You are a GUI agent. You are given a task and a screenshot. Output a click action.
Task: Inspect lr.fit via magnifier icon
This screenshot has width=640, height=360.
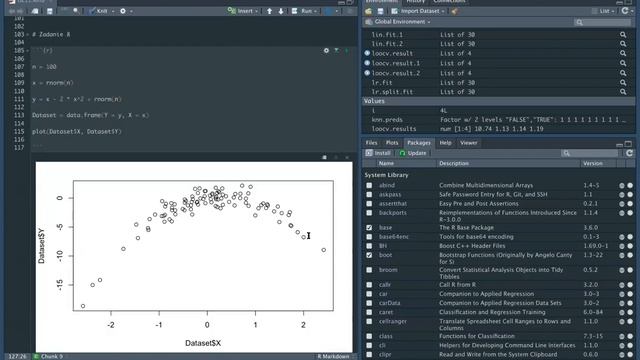(x=623, y=82)
